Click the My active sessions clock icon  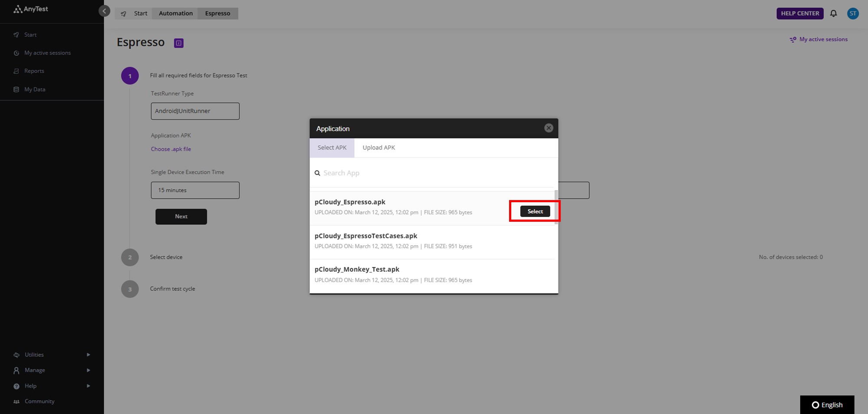tap(16, 53)
